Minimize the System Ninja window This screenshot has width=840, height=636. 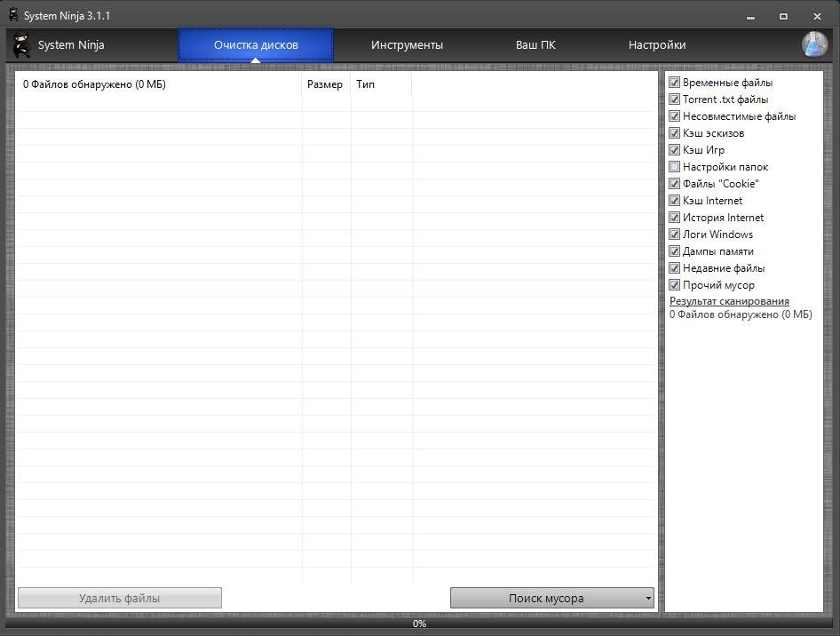click(750, 17)
